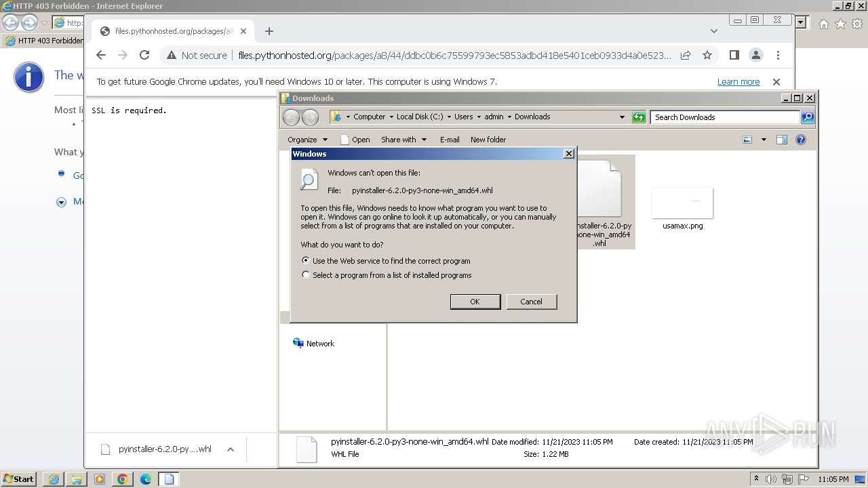Switch to Chrome via taskbar icon
The width and height of the screenshot is (868, 488).
click(123, 479)
